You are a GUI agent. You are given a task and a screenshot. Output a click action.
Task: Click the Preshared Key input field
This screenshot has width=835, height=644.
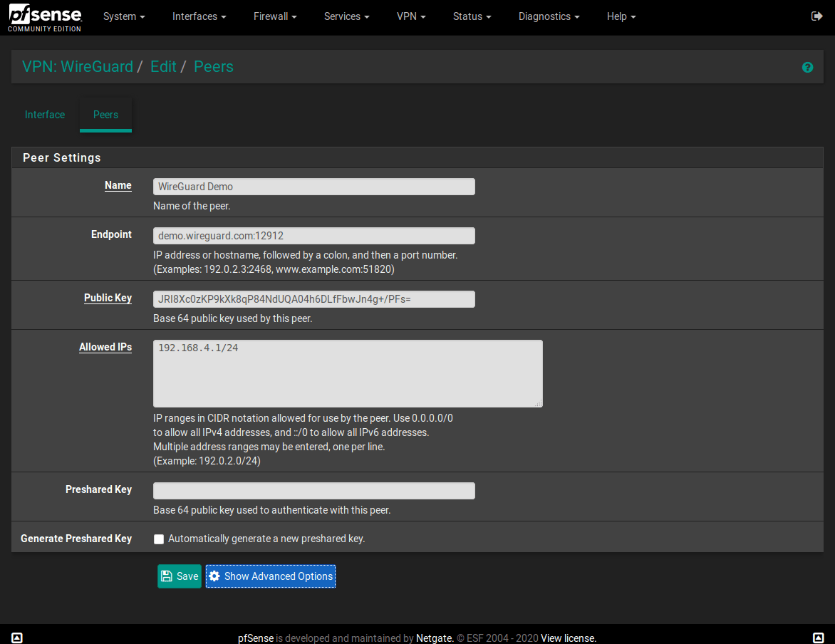click(313, 491)
